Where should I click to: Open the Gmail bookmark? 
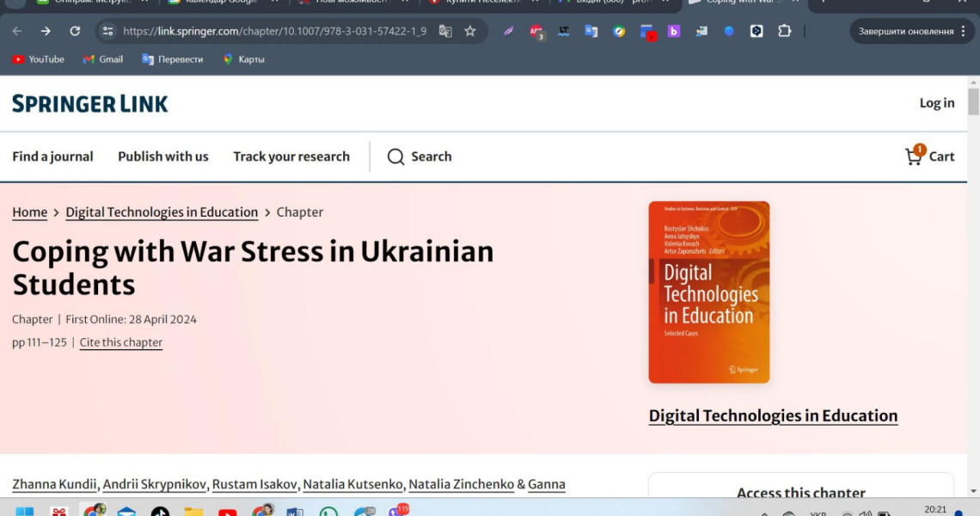pyautogui.click(x=102, y=59)
